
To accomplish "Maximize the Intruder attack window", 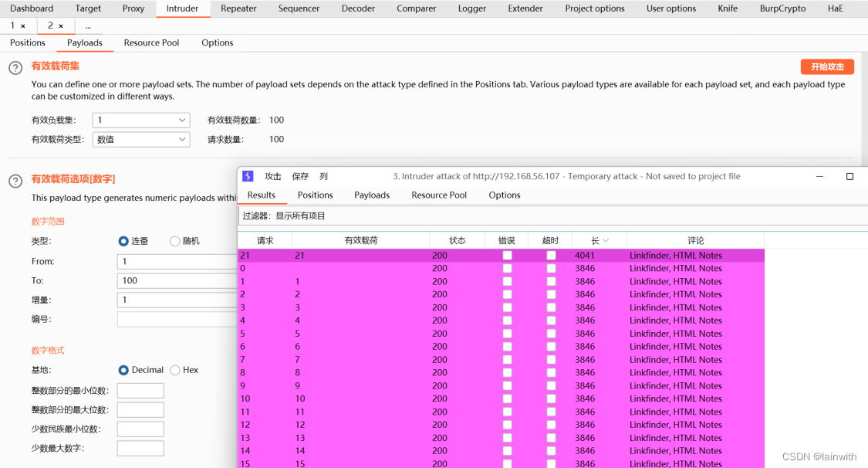I will point(849,176).
